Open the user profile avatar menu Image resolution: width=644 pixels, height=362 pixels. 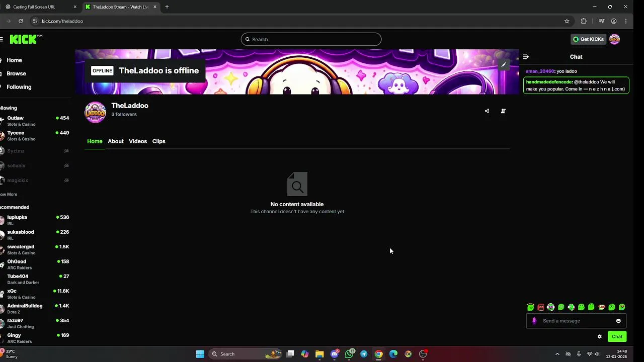point(614,39)
